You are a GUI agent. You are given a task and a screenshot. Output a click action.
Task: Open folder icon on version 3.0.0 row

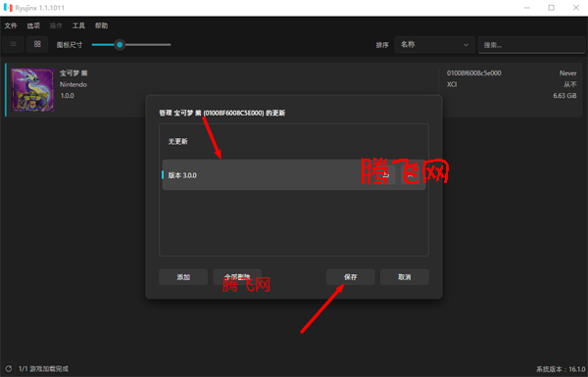pyautogui.click(x=386, y=175)
